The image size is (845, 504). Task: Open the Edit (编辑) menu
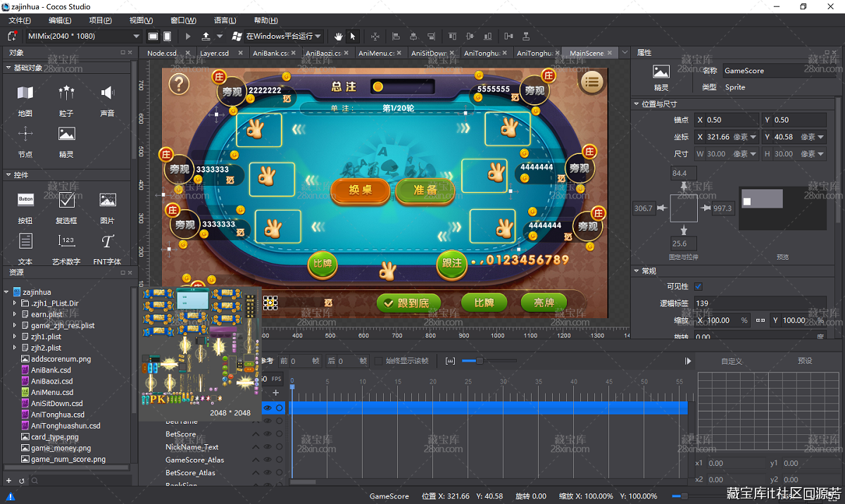coord(61,20)
